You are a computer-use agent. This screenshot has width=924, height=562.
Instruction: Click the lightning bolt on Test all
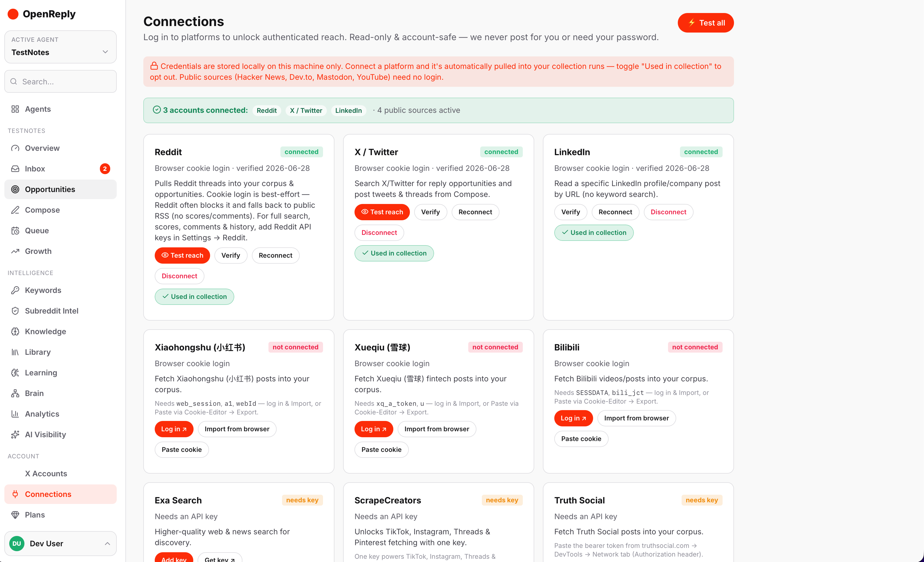(692, 23)
